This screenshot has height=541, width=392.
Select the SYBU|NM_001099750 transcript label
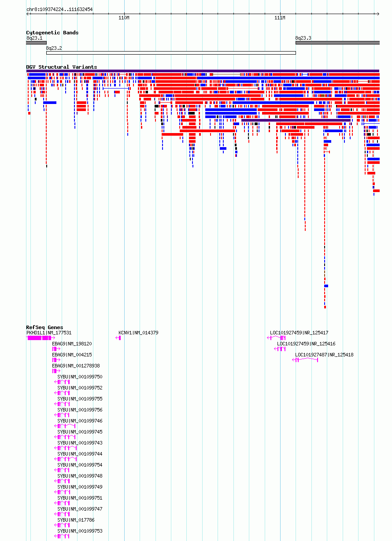[80, 377]
